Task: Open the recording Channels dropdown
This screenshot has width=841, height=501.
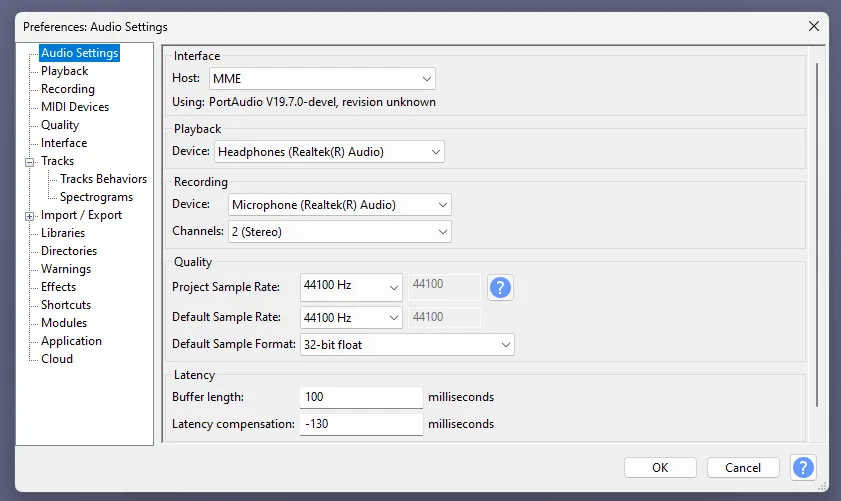Action: click(x=339, y=232)
